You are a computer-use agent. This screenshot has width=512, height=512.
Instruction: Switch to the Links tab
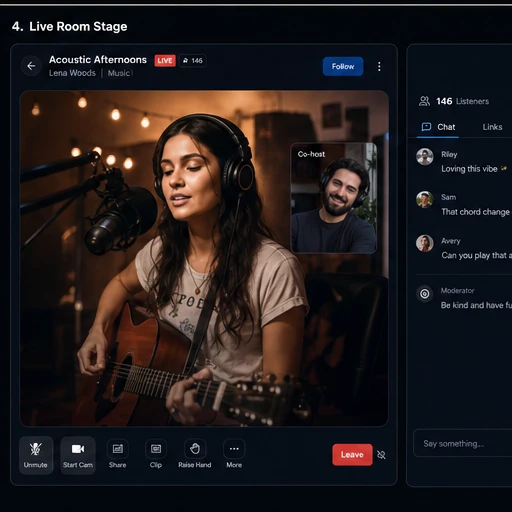tap(492, 127)
